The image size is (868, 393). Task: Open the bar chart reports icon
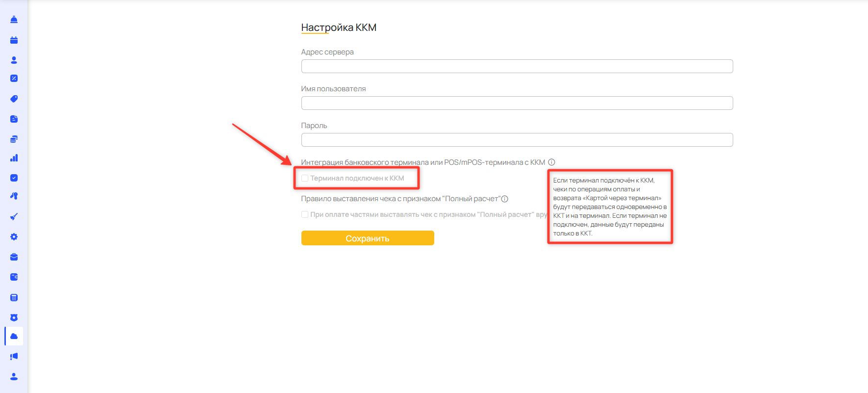pos(14,158)
